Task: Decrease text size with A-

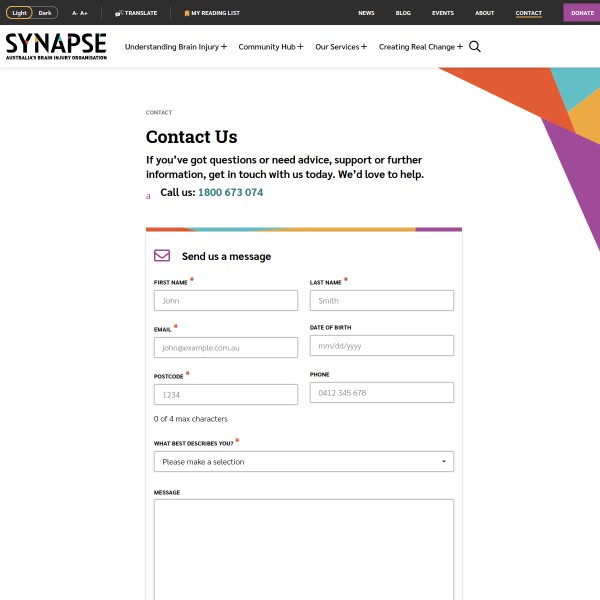Action: [75, 14]
